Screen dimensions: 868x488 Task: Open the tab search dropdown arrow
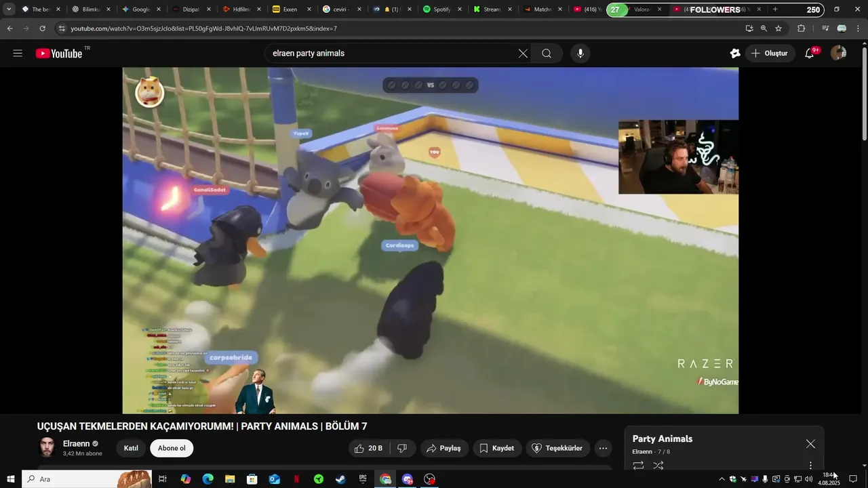click(9, 9)
